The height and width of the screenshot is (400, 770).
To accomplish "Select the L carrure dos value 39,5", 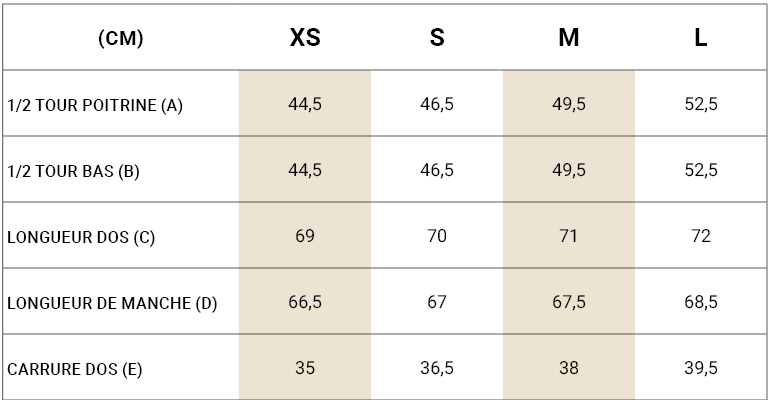I will 701,368.
